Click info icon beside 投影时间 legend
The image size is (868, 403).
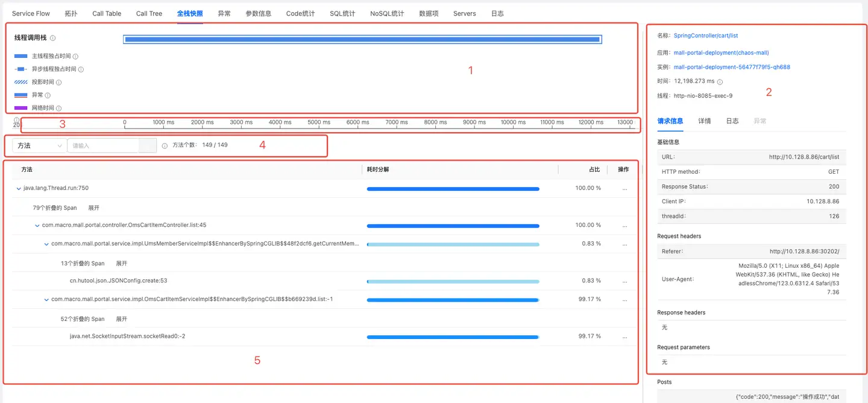(58, 82)
